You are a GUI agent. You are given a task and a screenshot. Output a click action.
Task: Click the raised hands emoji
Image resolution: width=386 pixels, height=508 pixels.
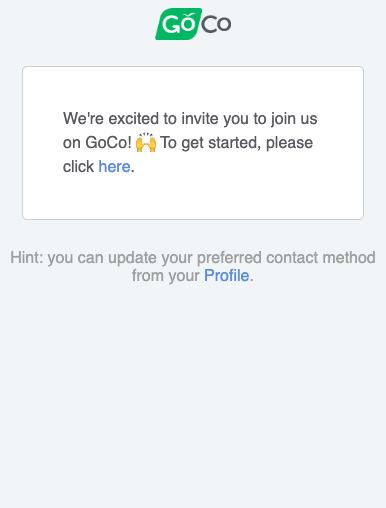(146, 143)
